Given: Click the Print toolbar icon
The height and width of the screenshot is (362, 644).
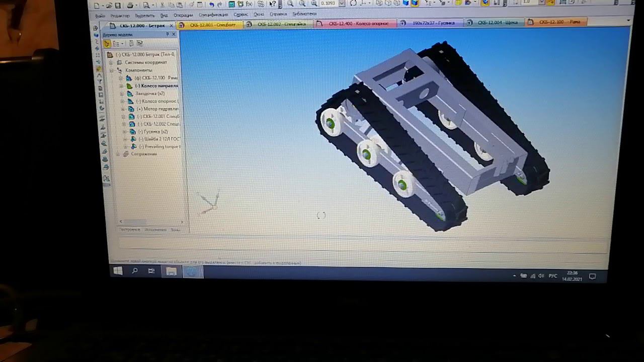Looking at the screenshot, I should [x=130, y=6].
